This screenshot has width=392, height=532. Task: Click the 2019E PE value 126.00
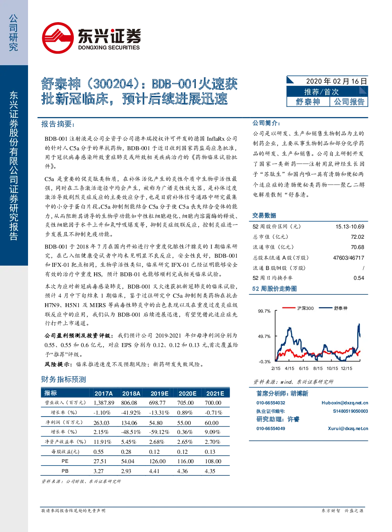158,462
